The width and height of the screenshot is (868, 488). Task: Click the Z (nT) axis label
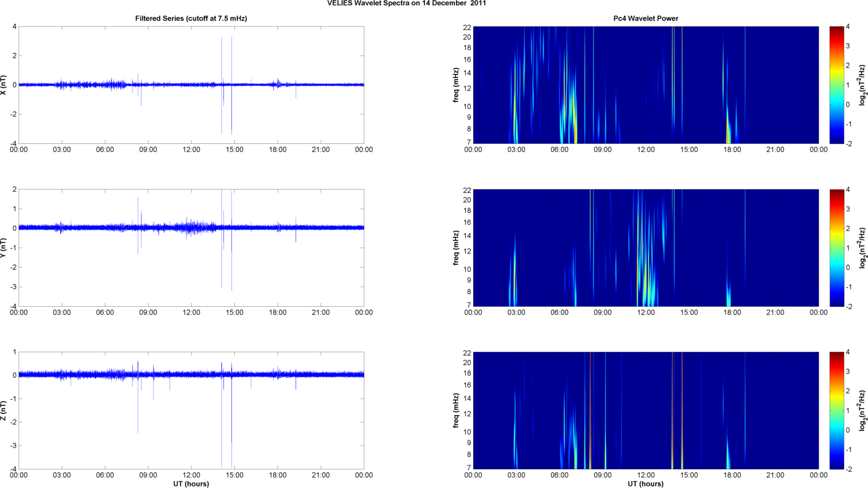click(4, 411)
